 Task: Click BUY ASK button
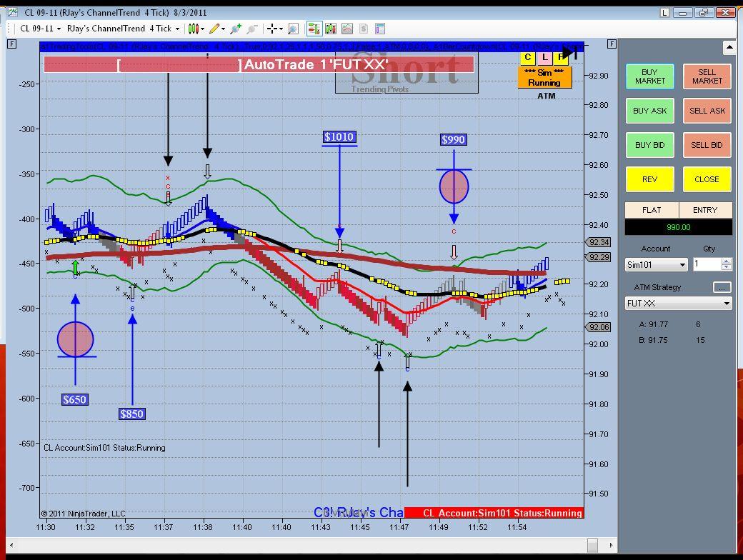[649, 111]
